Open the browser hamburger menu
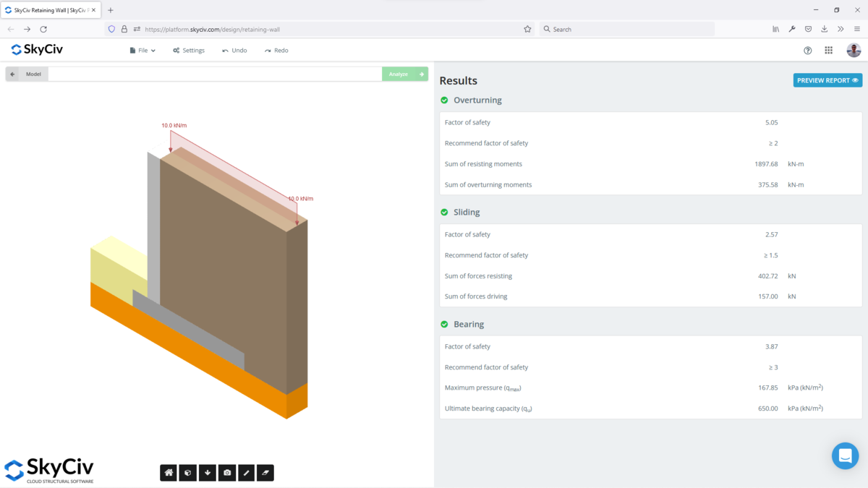This screenshot has height=488, width=868. [856, 29]
